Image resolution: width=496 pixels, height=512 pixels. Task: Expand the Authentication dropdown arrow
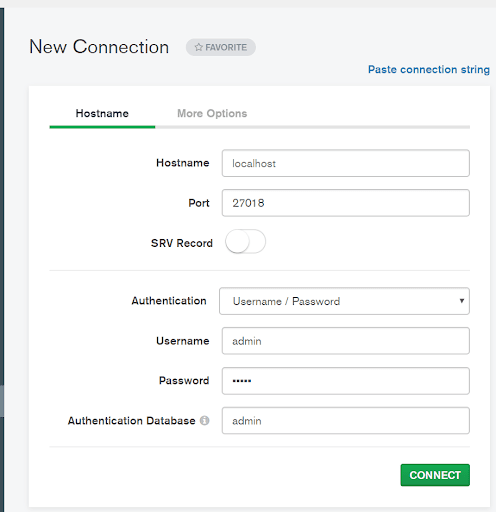(x=462, y=301)
